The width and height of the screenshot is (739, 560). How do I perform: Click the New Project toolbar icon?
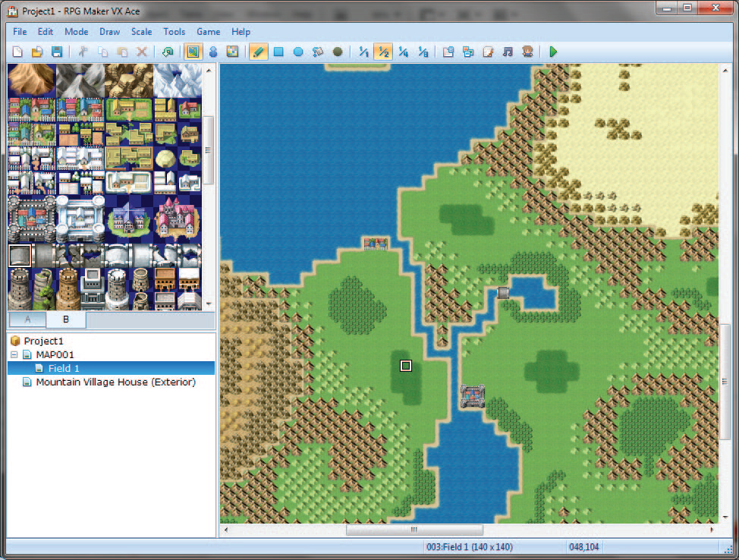coord(18,52)
